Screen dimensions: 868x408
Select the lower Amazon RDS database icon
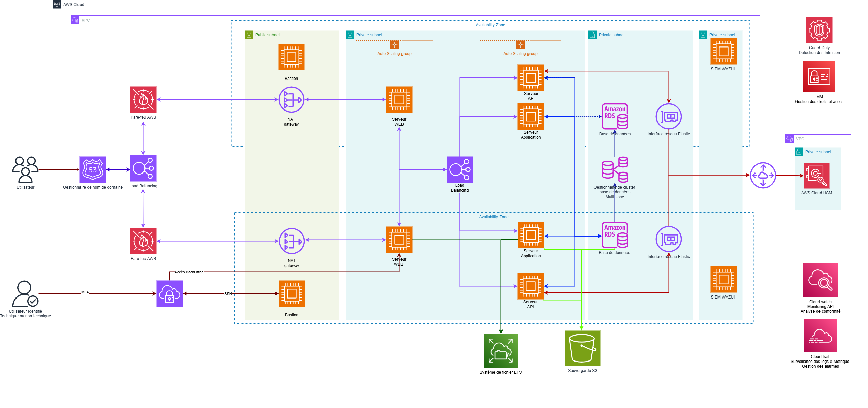point(615,235)
